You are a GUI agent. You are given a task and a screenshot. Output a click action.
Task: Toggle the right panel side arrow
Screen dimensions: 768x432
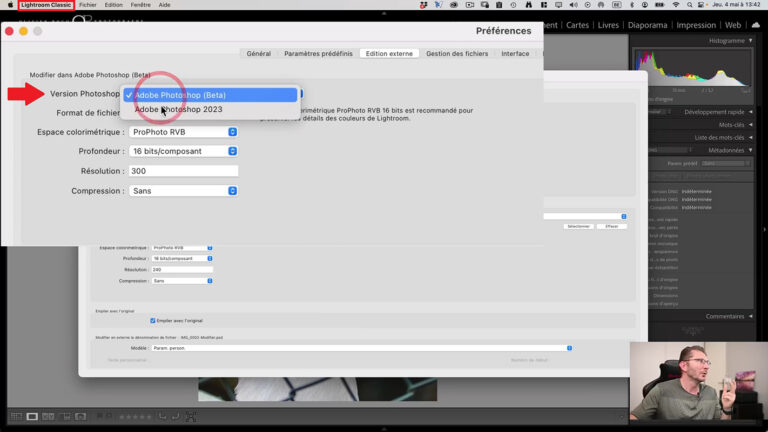[765, 229]
